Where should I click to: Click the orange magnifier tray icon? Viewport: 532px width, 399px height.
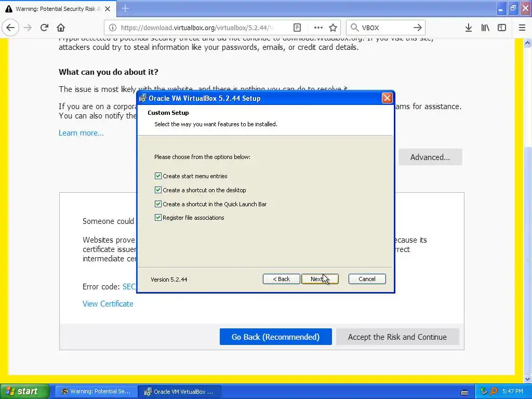(494, 391)
